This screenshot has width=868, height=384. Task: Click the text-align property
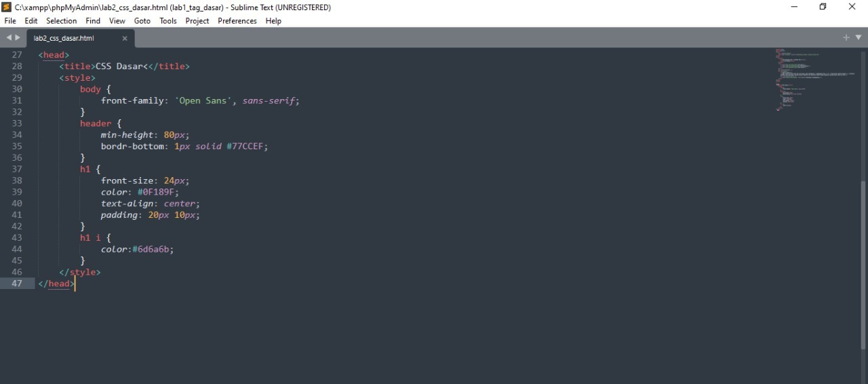click(x=127, y=204)
